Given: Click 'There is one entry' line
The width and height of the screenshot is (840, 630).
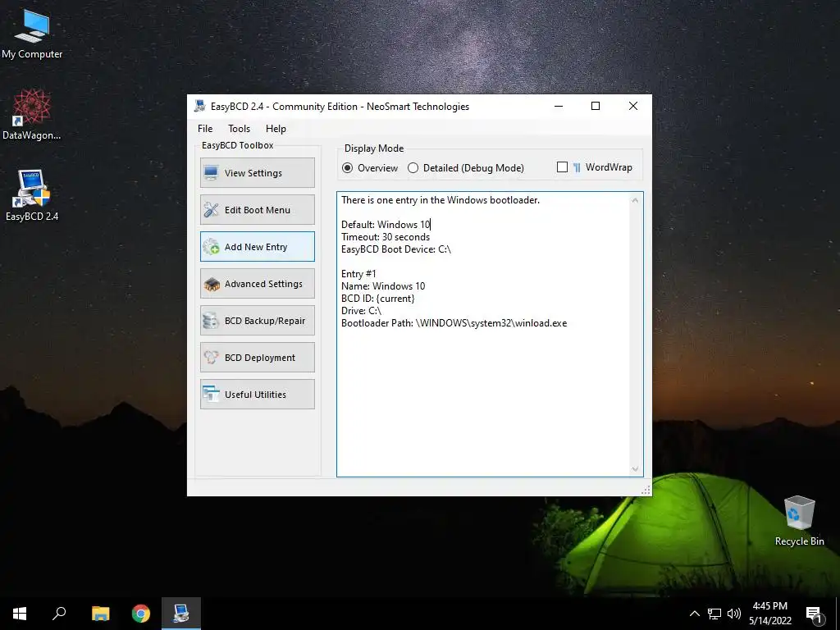Looking at the screenshot, I should 441,200.
